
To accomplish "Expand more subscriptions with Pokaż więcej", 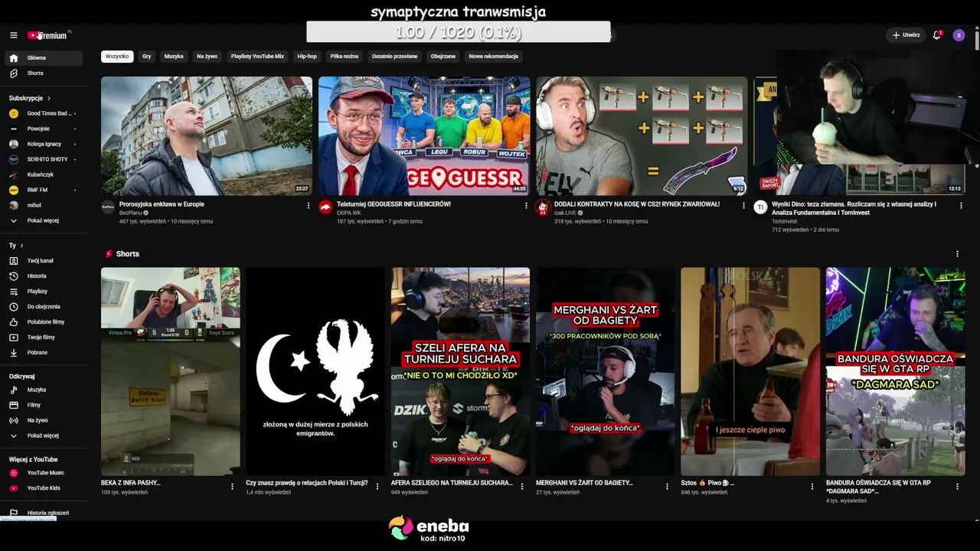I will pos(44,221).
